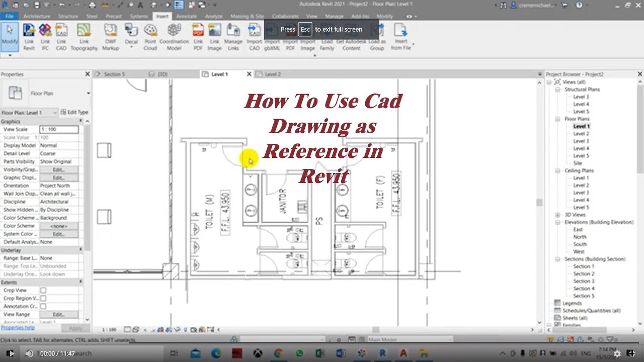This screenshot has width=644, height=362.
Task: Click the Link CAD icon
Action: coord(61,37)
